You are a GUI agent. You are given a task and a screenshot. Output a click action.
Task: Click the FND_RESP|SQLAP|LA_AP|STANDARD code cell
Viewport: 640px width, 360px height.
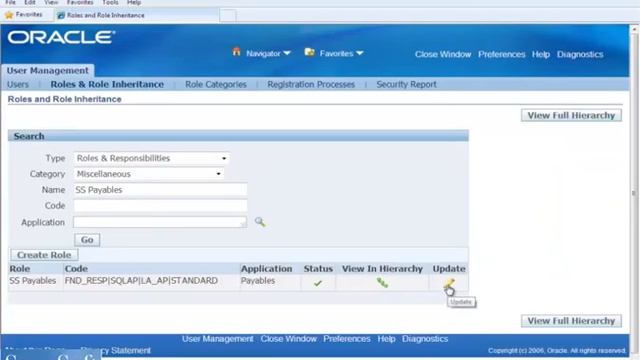tap(141, 281)
